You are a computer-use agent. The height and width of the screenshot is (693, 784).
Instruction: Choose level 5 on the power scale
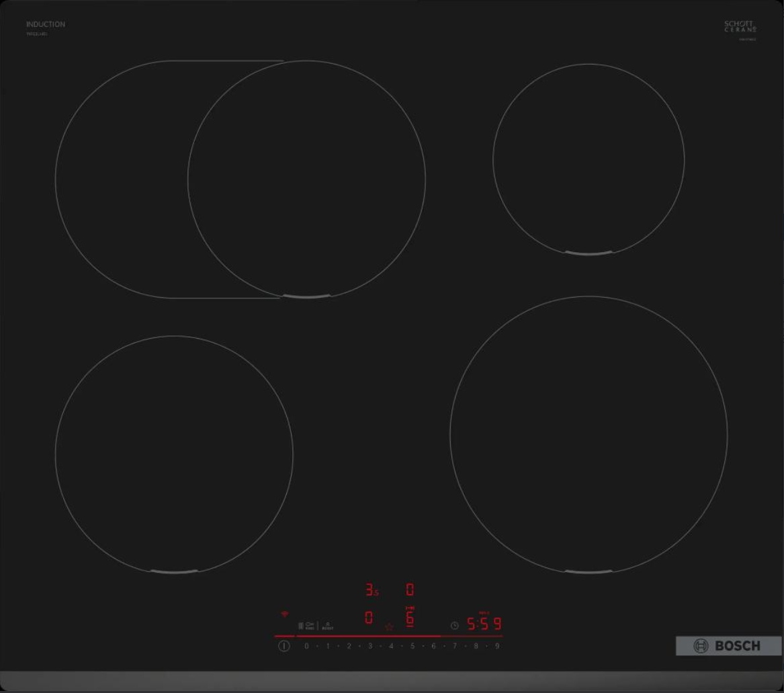(x=412, y=646)
